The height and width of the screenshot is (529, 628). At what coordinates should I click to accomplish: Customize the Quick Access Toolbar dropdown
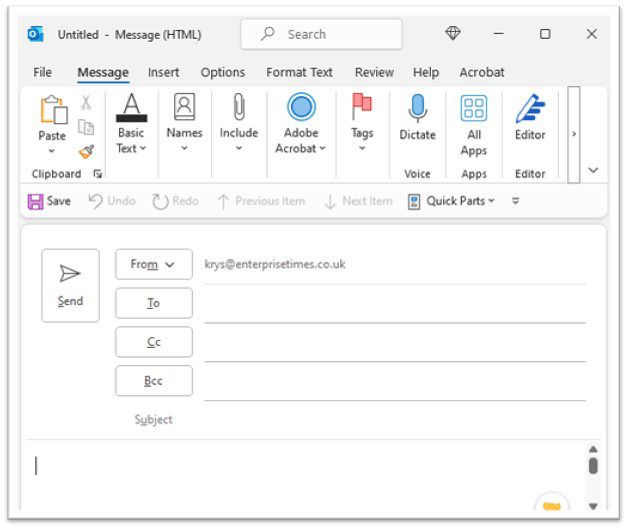[x=515, y=201]
